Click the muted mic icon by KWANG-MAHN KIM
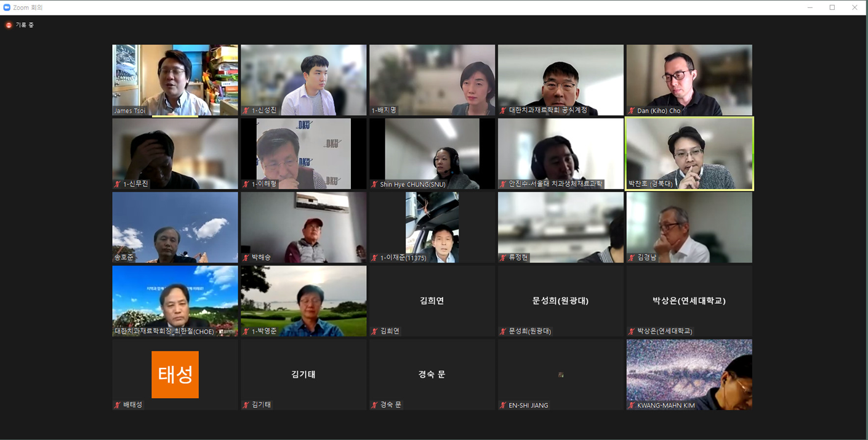 [x=632, y=405]
